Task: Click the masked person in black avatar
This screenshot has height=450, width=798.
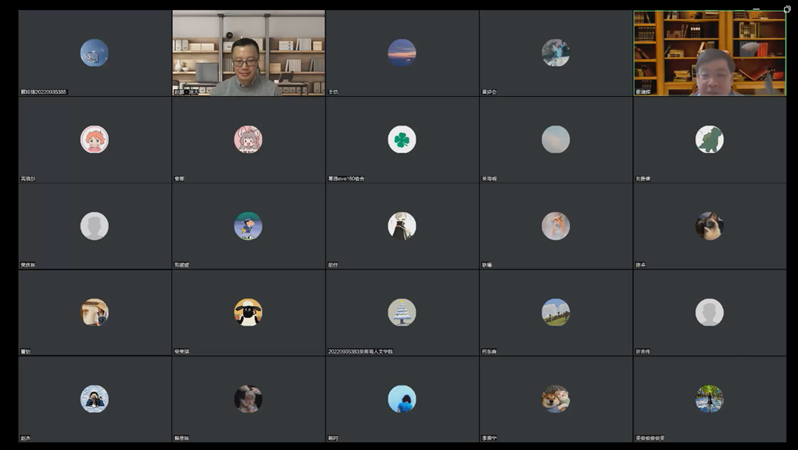Action: (94, 399)
